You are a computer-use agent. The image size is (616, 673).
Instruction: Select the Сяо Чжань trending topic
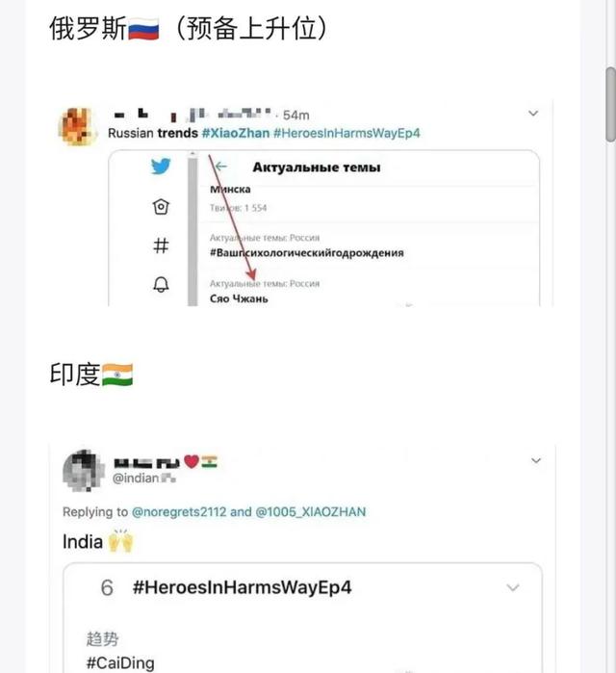click(239, 298)
